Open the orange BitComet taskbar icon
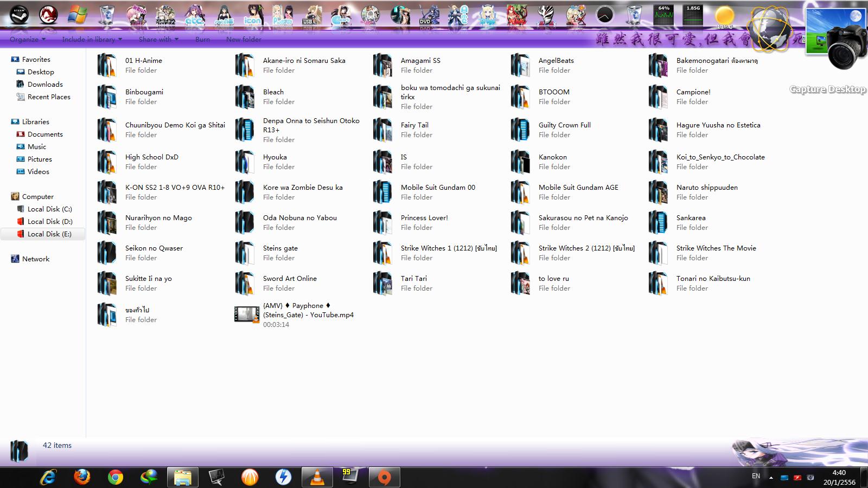This screenshot has height=488, width=868. 250,477
